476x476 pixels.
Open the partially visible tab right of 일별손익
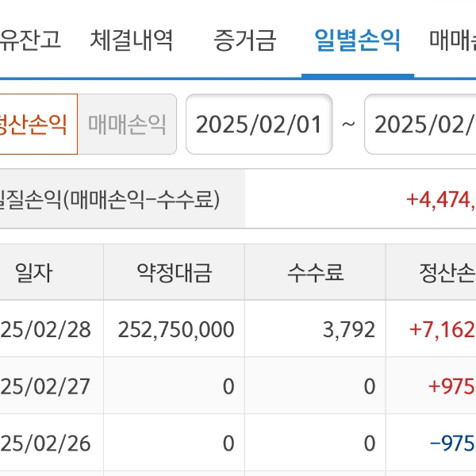(x=452, y=40)
